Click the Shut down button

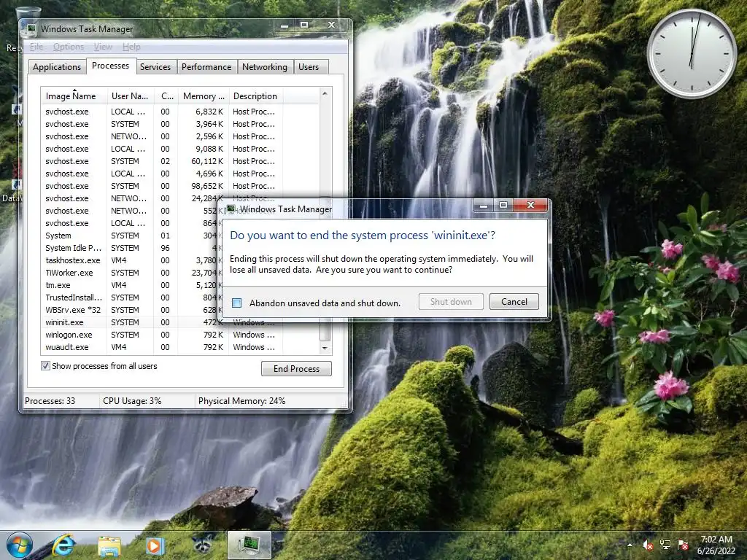coord(451,301)
